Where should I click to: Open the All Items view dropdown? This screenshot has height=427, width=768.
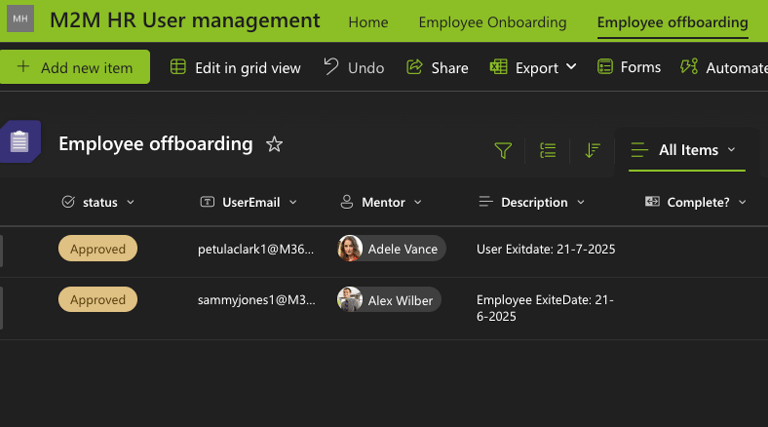[686, 150]
